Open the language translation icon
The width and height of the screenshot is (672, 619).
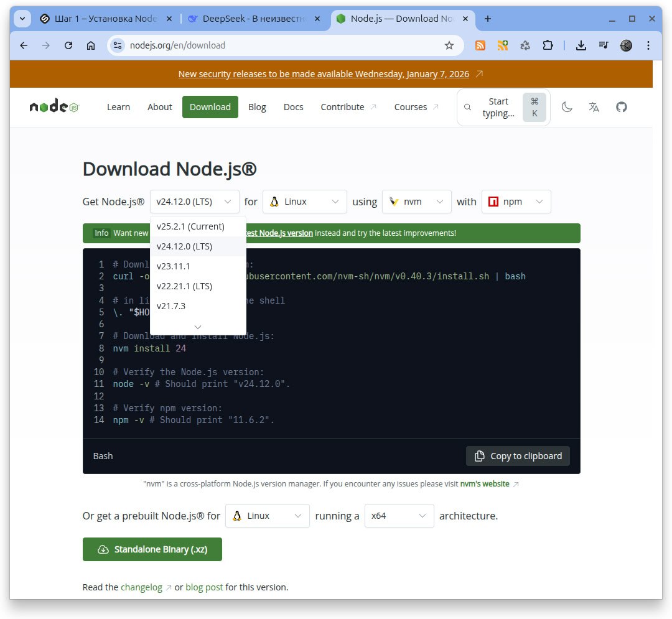[594, 107]
